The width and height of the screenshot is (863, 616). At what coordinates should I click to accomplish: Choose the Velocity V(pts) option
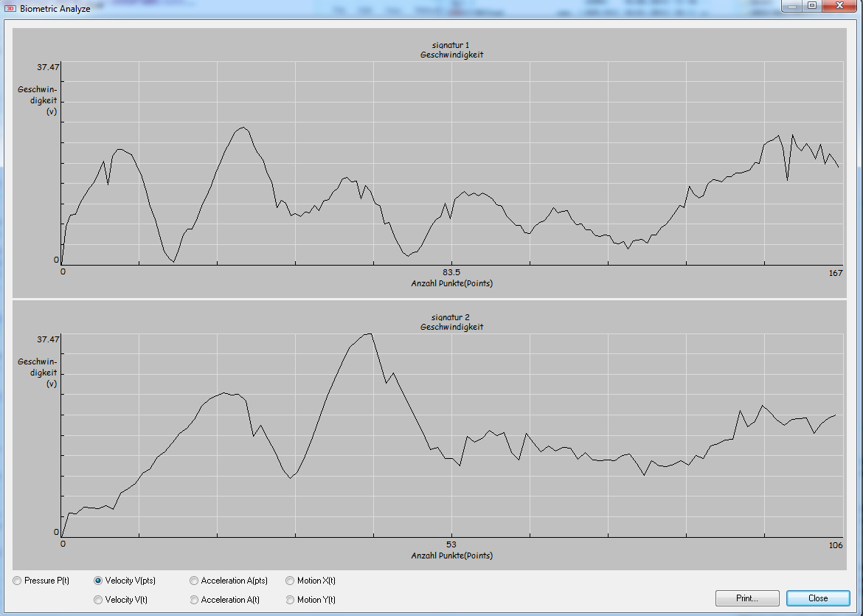click(x=98, y=581)
